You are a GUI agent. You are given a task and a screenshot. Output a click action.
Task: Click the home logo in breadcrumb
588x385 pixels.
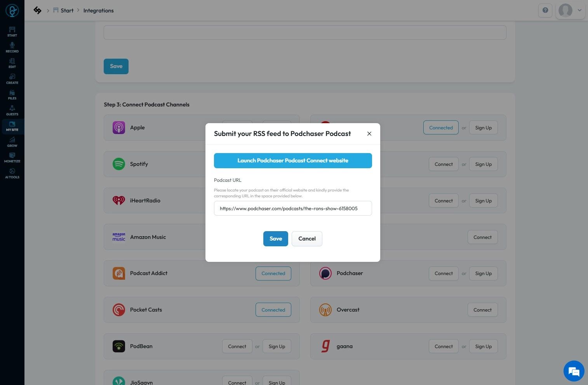click(37, 10)
